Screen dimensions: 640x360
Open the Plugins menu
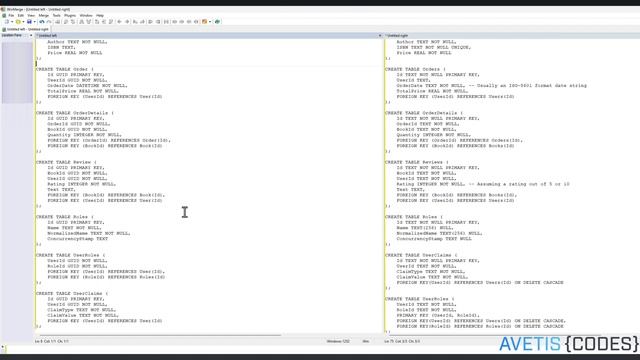pyautogui.click(x=70, y=16)
